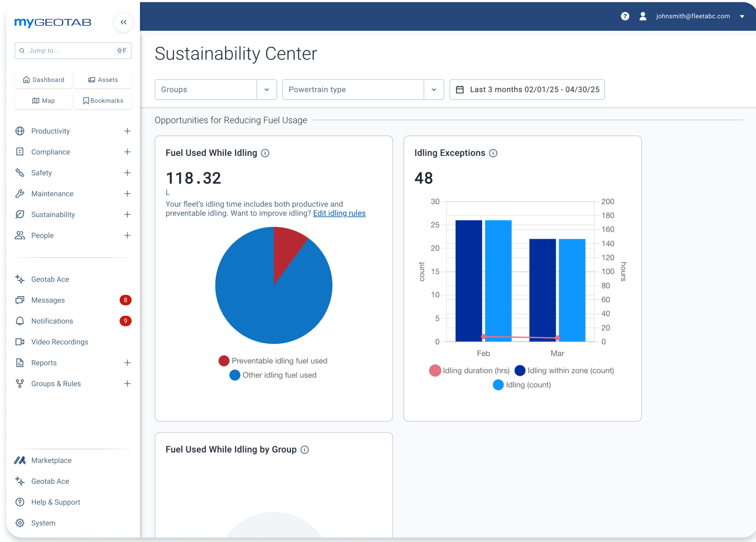The image size is (756, 542).
Task: Open the System gear icon
Action: [x=20, y=523]
